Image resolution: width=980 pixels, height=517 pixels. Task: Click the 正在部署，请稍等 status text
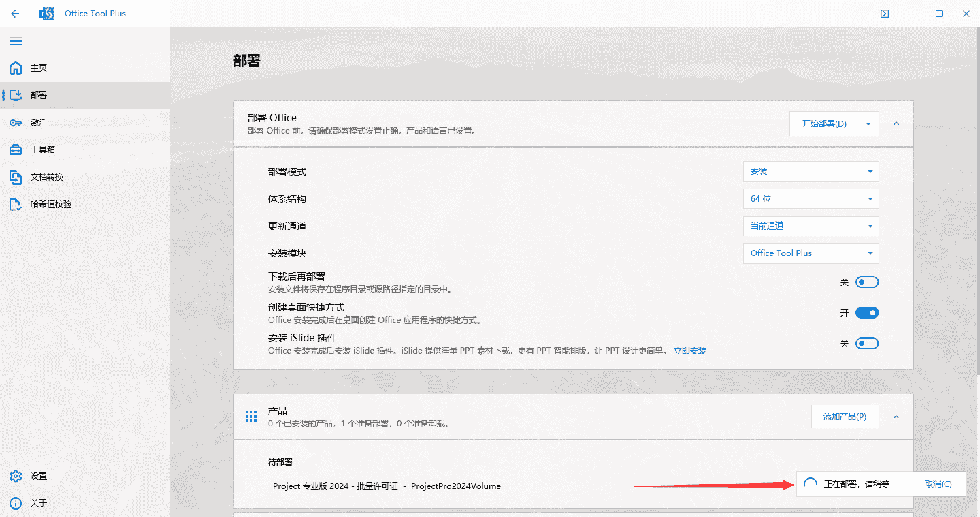(x=856, y=484)
